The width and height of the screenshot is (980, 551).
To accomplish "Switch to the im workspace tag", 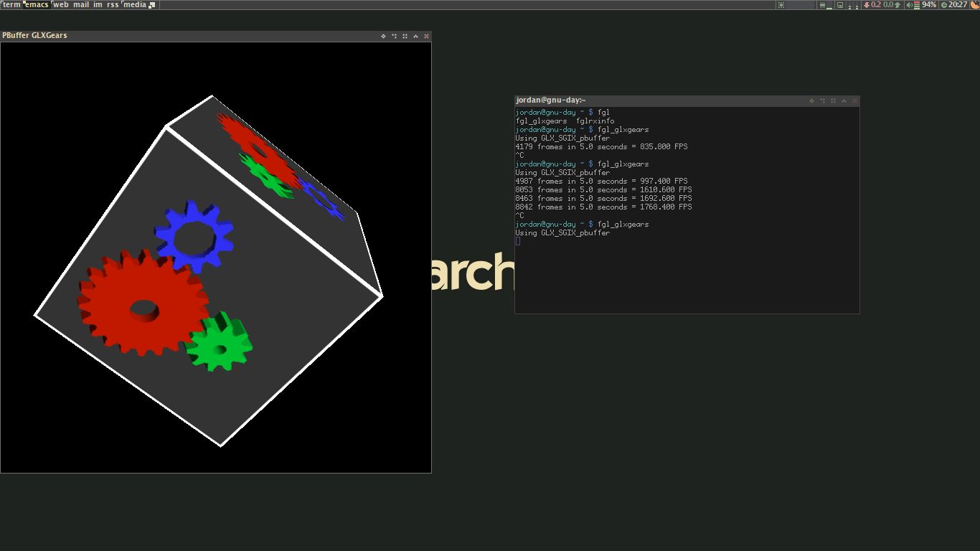I will [x=98, y=5].
